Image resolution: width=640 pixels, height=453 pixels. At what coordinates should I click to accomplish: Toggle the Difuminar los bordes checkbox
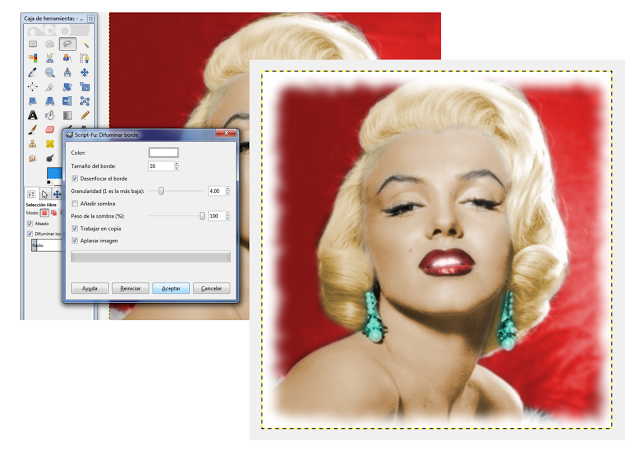(30, 234)
